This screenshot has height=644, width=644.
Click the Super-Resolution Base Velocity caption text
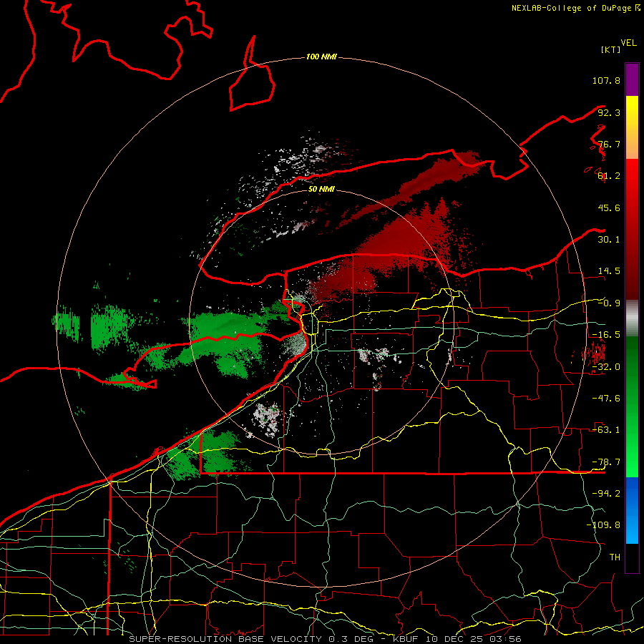pyautogui.click(x=326, y=639)
